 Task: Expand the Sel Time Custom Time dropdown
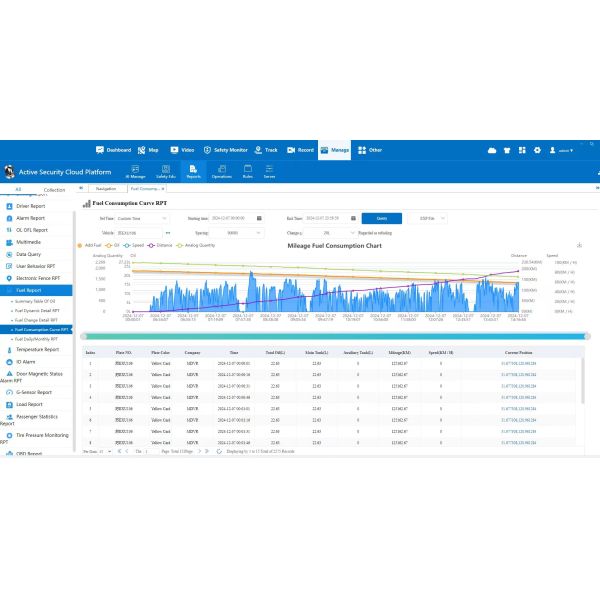coord(142,217)
